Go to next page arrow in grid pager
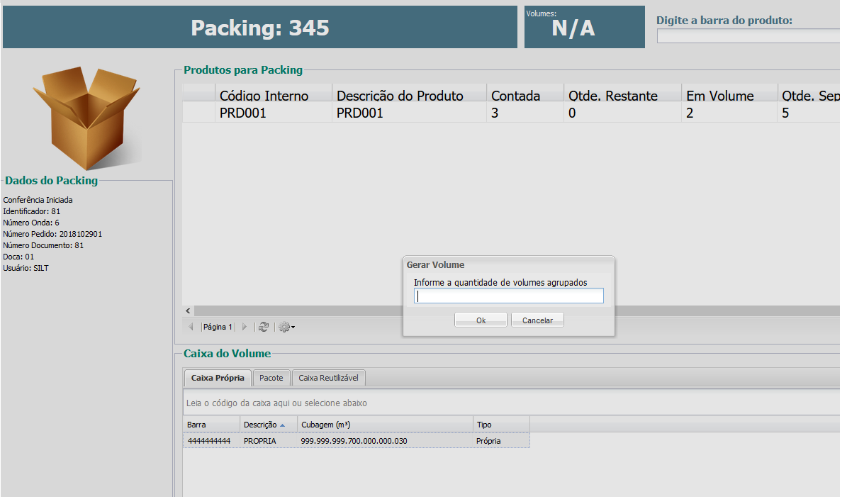Screen dimensions: 847x504 tap(244, 327)
